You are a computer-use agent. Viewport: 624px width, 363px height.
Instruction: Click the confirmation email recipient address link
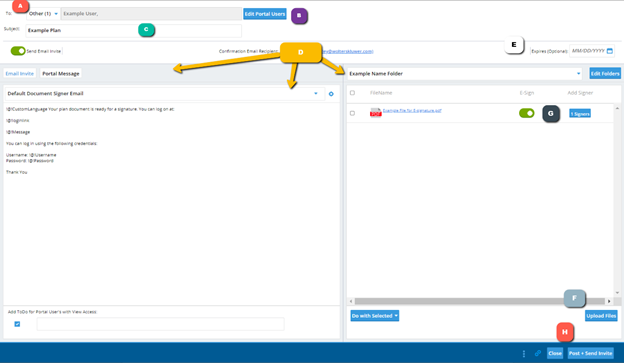[x=347, y=51]
